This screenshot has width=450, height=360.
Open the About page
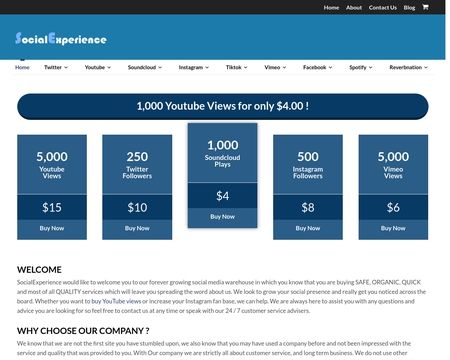[x=354, y=7]
